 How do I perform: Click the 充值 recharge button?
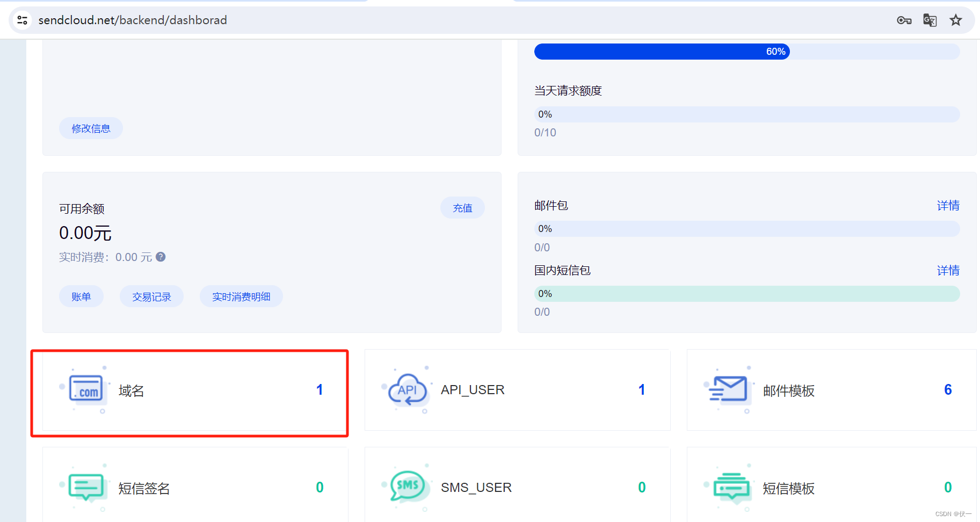coord(462,207)
